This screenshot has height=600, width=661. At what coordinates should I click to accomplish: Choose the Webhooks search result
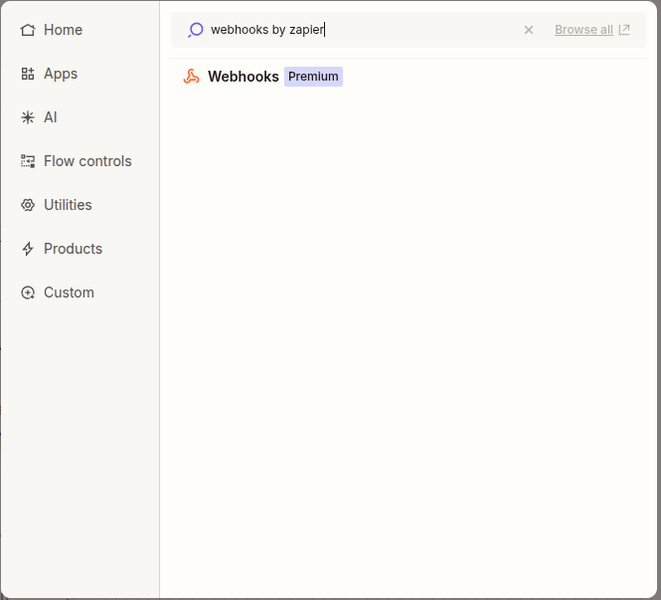(408, 77)
